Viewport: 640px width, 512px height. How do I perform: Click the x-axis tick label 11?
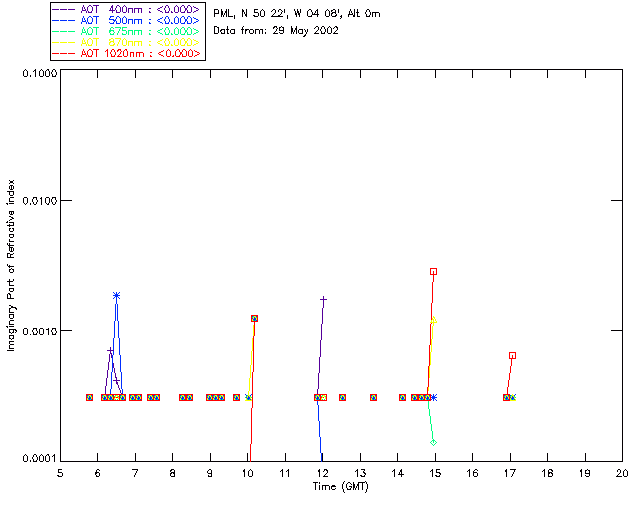pos(284,473)
